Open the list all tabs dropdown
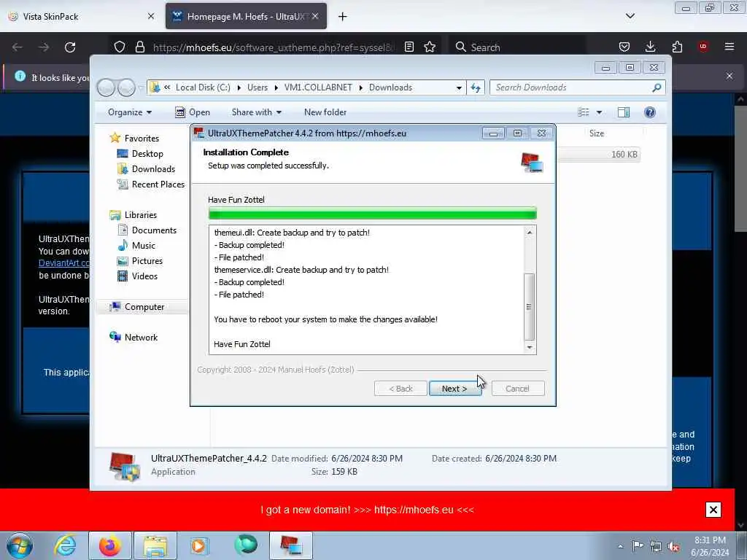The image size is (747, 560). tap(630, 16)
